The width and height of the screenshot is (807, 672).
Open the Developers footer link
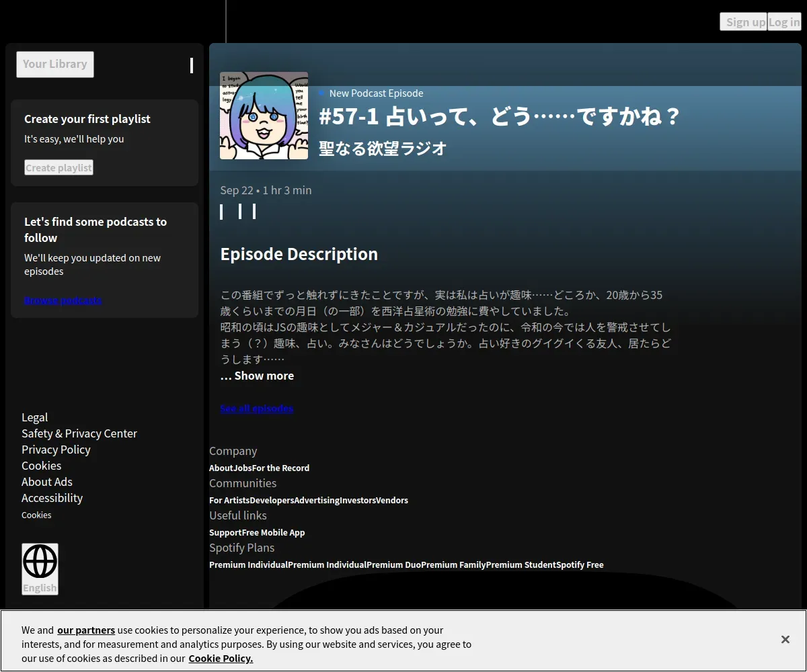click(x=272, y=500)
